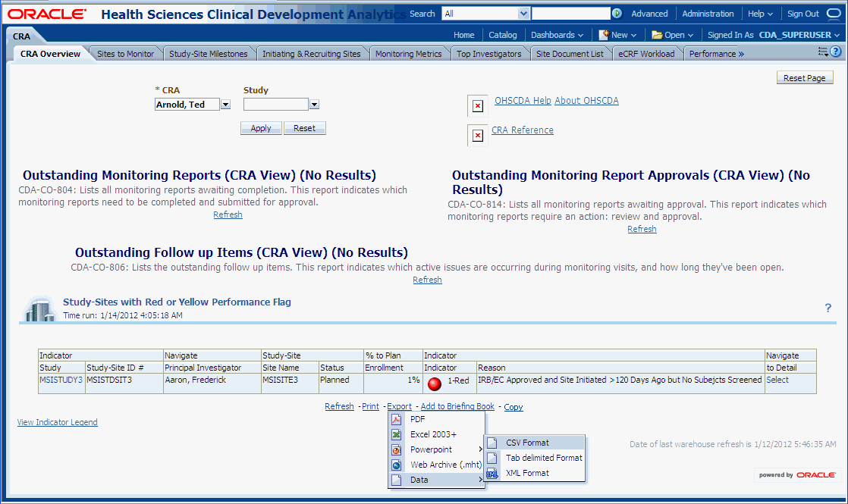Click broken image next to OHSCDA Help
This screenshot has height=504, width=848.
pyautogui.click(x=478, y=106)
